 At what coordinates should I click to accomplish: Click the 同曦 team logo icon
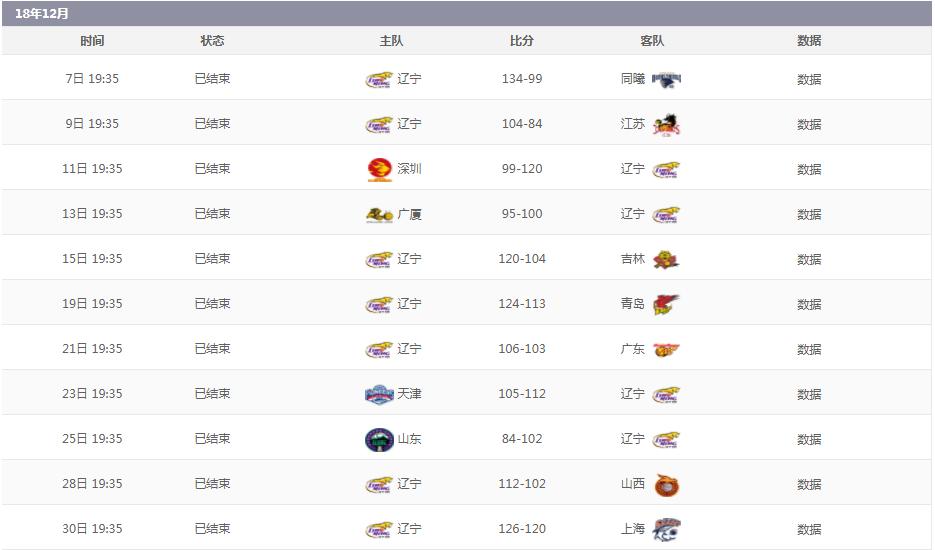pyautogui.click(x=666, y=79)
